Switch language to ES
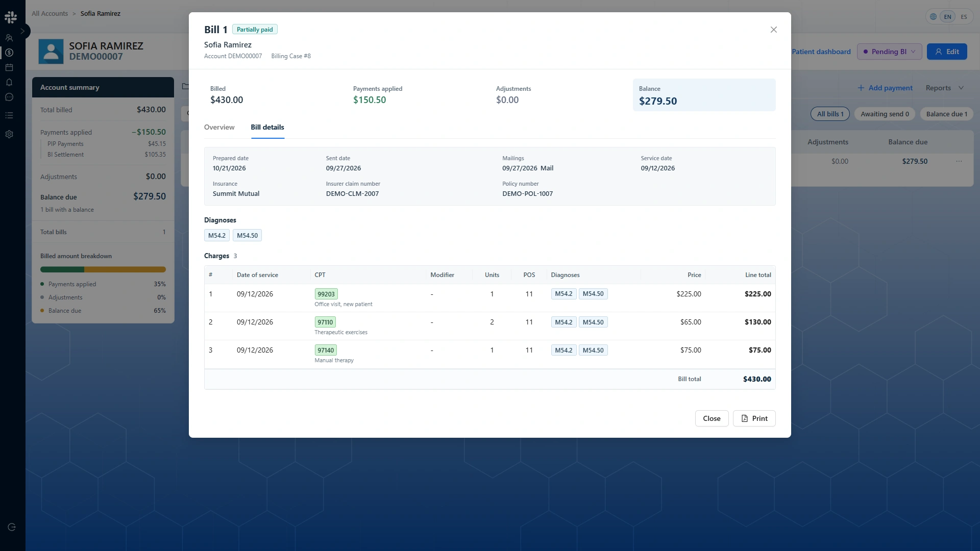The image size is (980, 551). click(964, 17)
